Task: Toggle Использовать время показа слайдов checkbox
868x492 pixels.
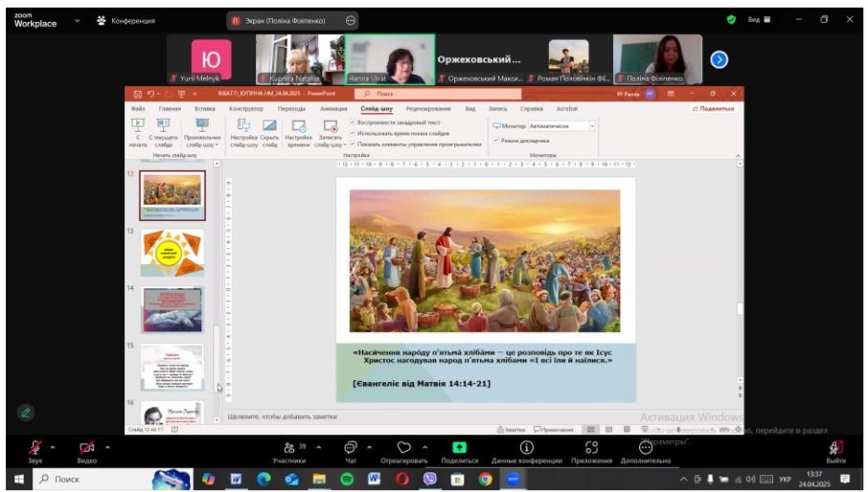Action: (353, 133)
